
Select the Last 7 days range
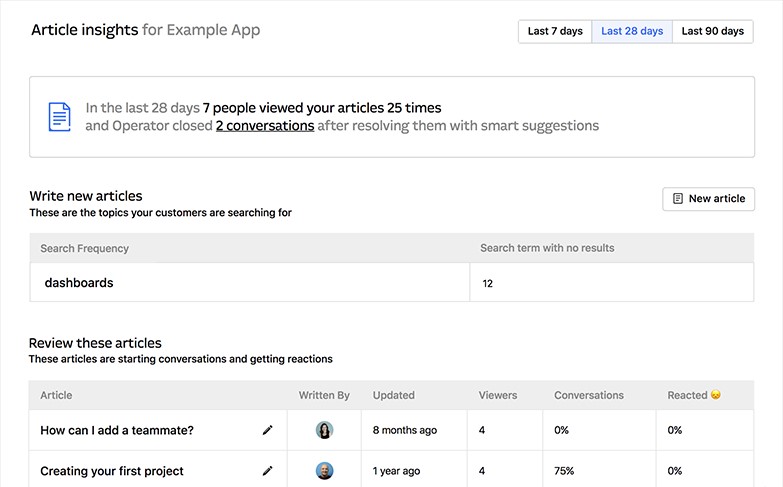click(555, 31)
